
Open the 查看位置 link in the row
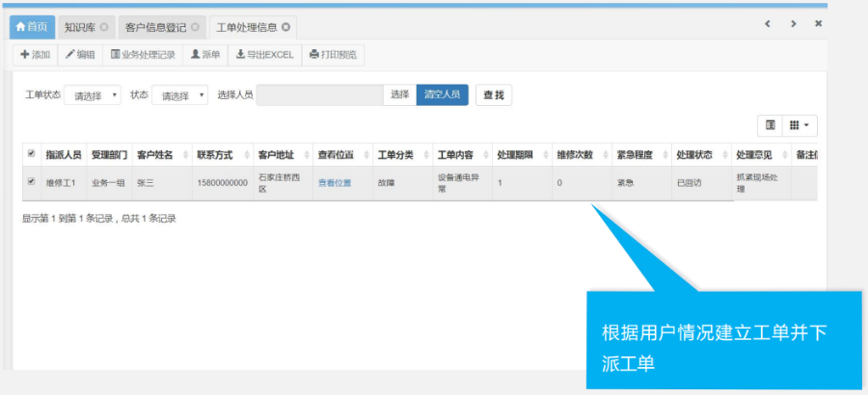(335, 182)
